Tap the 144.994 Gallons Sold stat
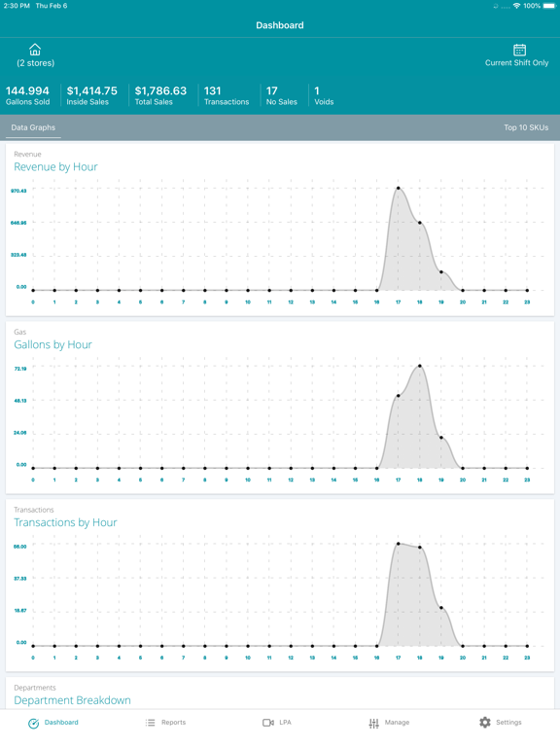This screenshot has width=560, height=747. 27,95
